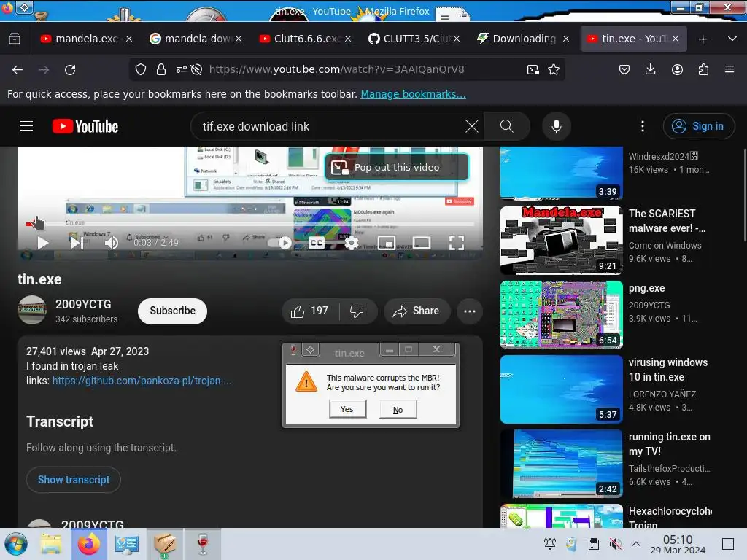The image size is (747, 560).
Task: Open Firefox account menu
Action: [x=677, y=70]
